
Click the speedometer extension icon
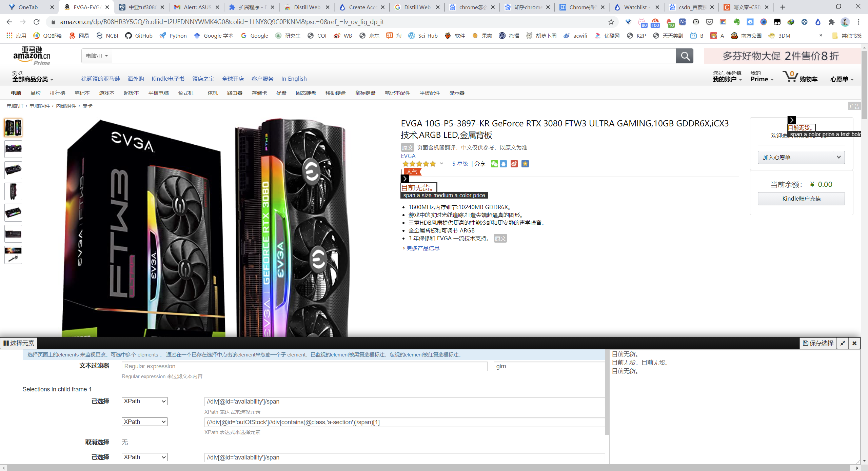[x=696, y=22]
